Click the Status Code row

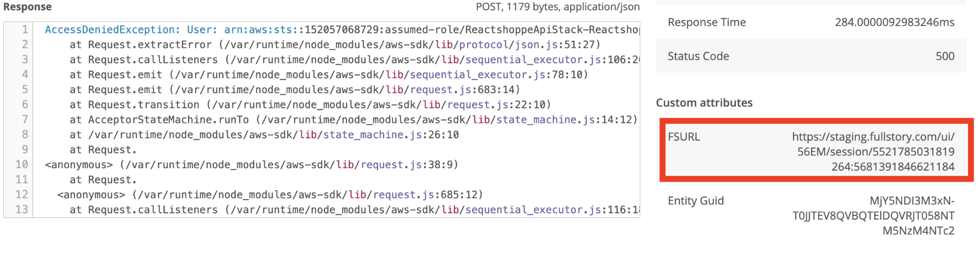tap(811, 56)
